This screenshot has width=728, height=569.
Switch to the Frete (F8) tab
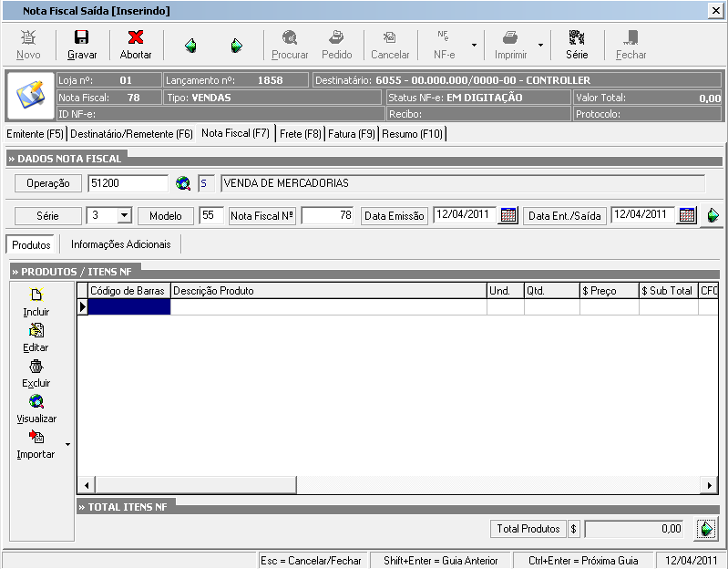[x=302, y=134]
